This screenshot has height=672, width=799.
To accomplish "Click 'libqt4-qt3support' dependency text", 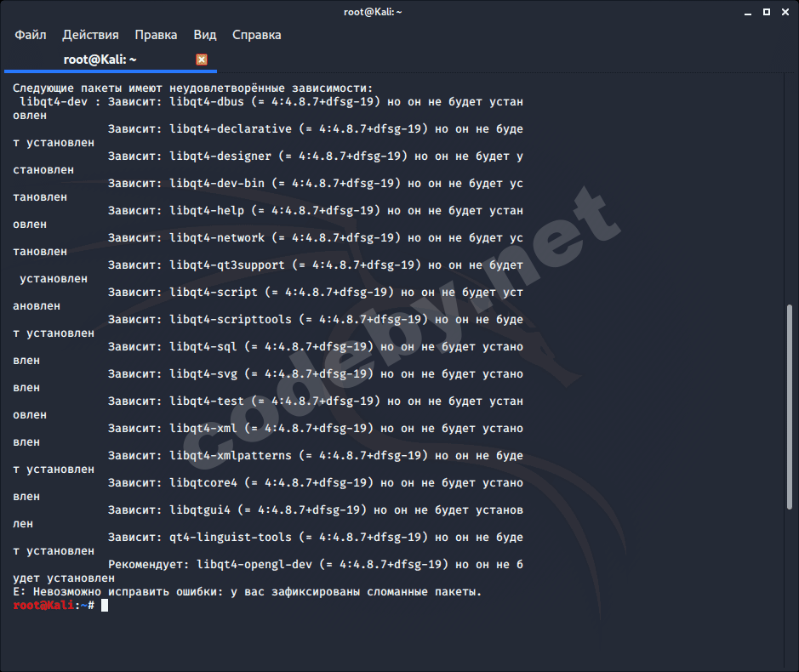I will [x=227, y=265].
